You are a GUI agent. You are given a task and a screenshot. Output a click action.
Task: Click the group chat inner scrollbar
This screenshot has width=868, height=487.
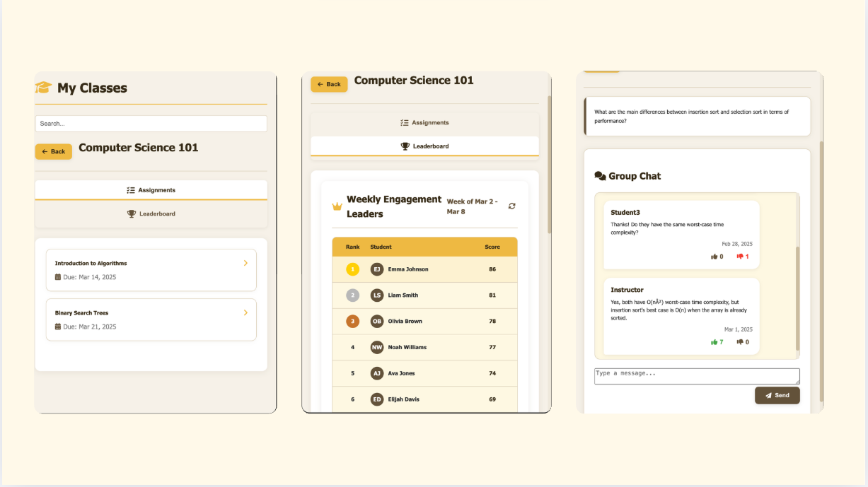click(x=798, y=298)
